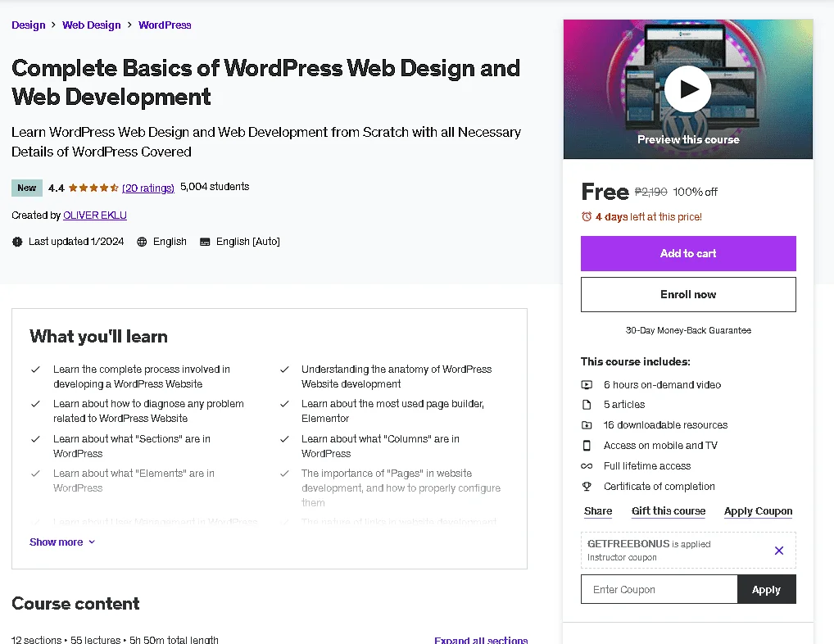
Task: Click the course preview thumbnail image
Action: 688,88
